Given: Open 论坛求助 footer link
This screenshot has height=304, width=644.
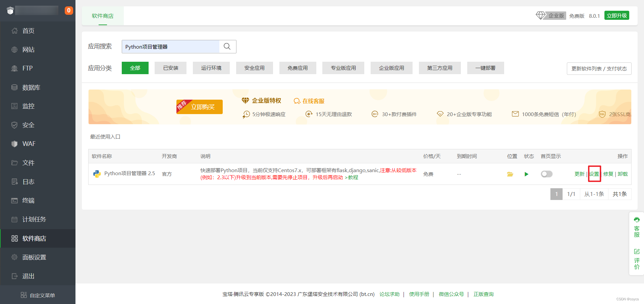Looking at the screenshot, I should [x=389, y=294].
